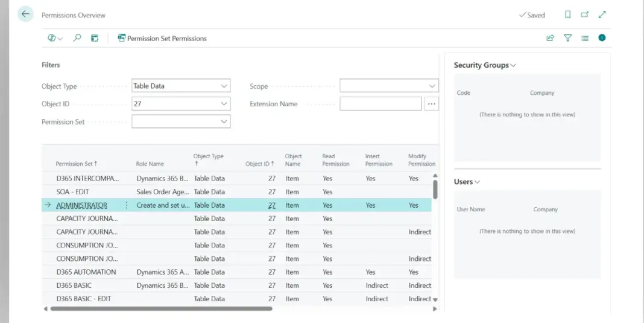
Task: Click the Object Type column header
Action: (208, 159)
